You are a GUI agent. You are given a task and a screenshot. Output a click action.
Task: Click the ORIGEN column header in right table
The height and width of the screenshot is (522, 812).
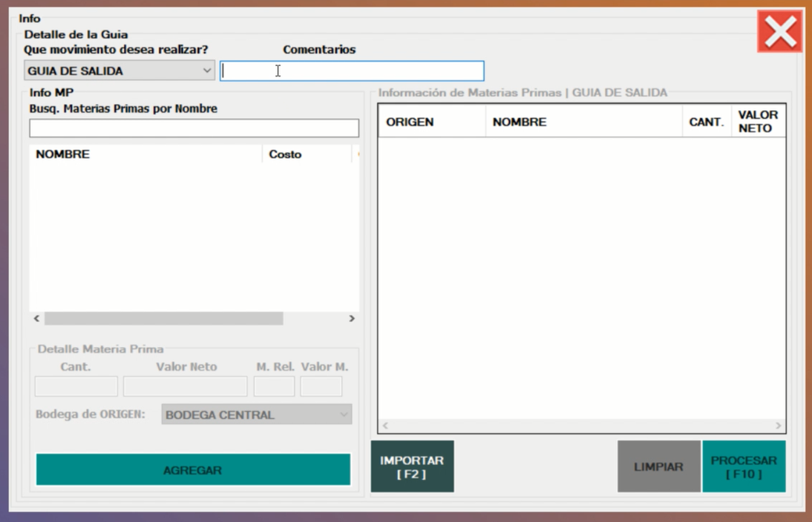pos(431,122)
